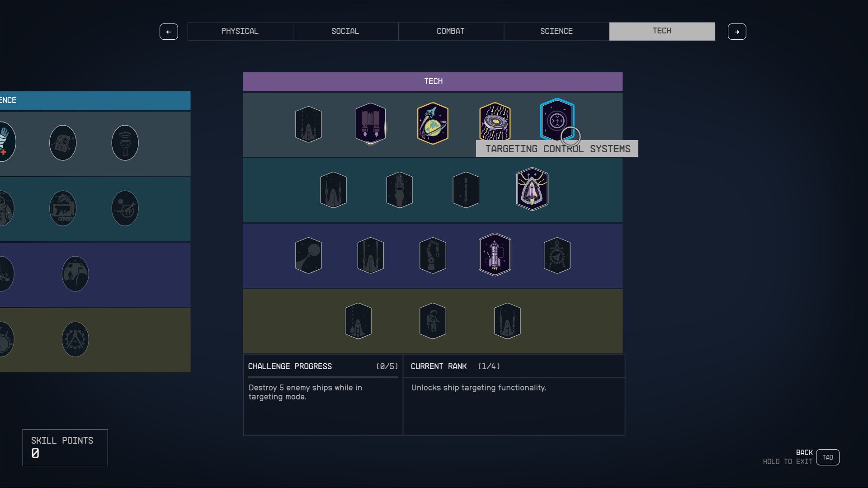
Task: Switch to the Science tab
Action: (557, 31)
